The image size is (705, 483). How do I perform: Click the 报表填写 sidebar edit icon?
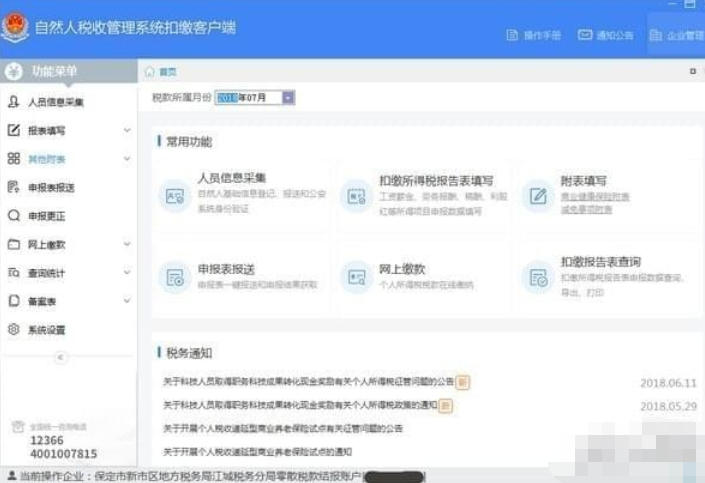tap(14, 130)
